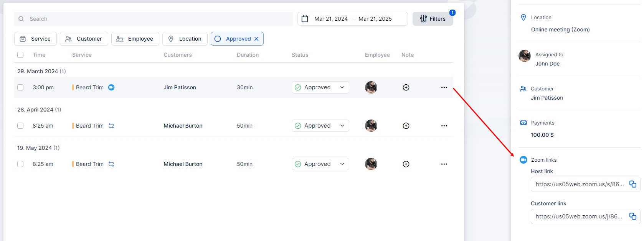Add note to Jim Patisson appointment
The height and width of the screenshot is (241, 644).
pyautogui.click(x=406, y=87)
